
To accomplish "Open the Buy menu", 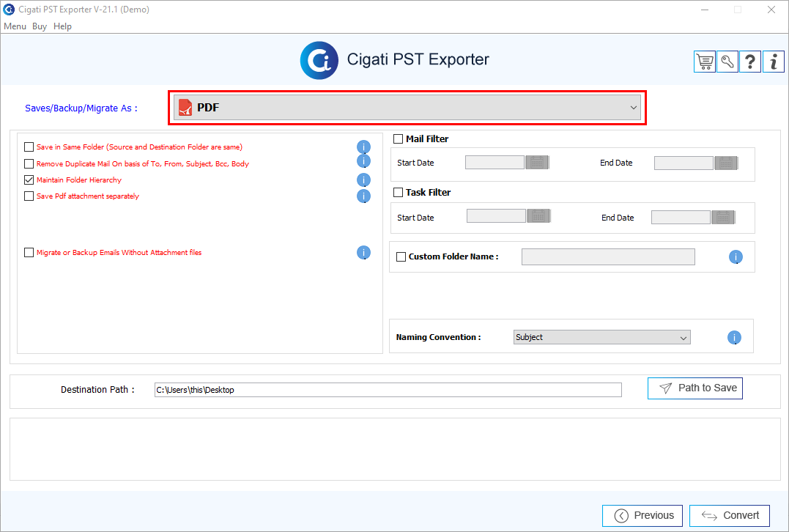I will point(40,26).
